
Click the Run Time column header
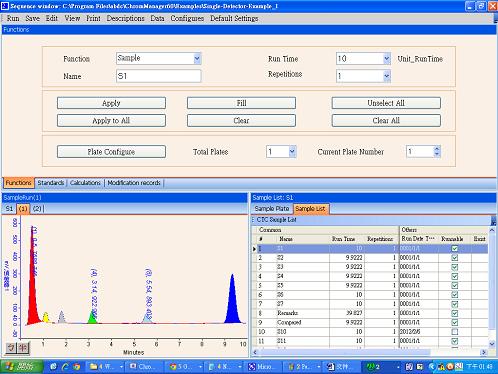point(343,239)
